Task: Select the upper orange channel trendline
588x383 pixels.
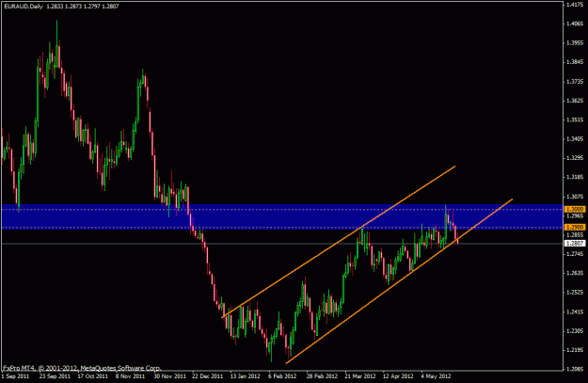Action: tap(339, 242)
